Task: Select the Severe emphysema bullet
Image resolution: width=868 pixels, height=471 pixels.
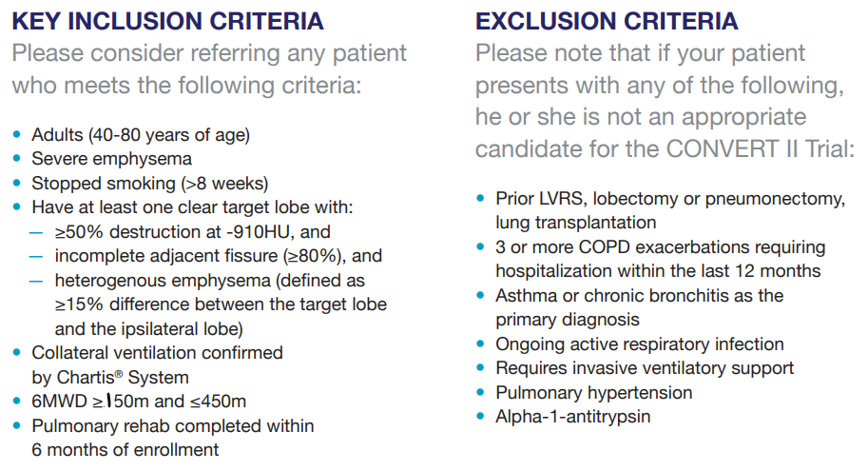Action: point(111,158)
